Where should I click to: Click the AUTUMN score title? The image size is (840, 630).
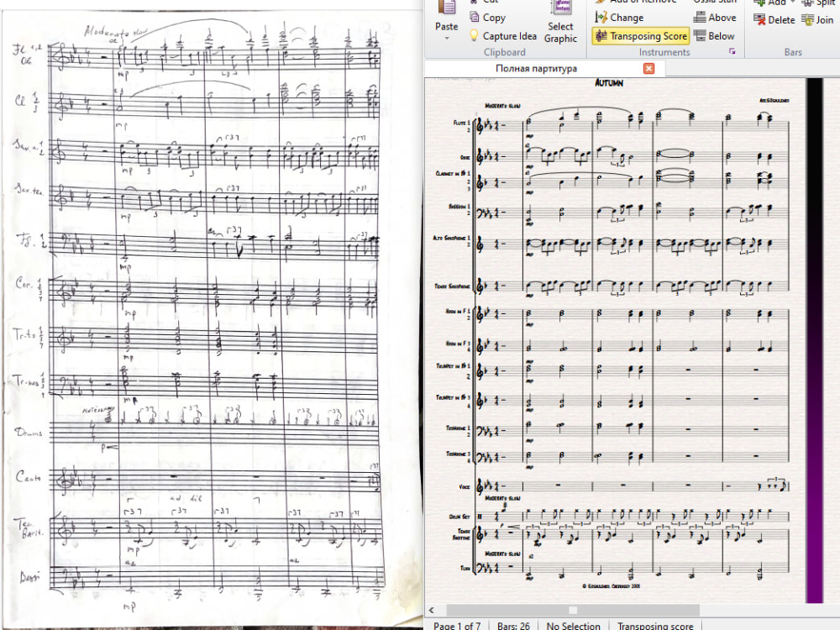point(609,83)
